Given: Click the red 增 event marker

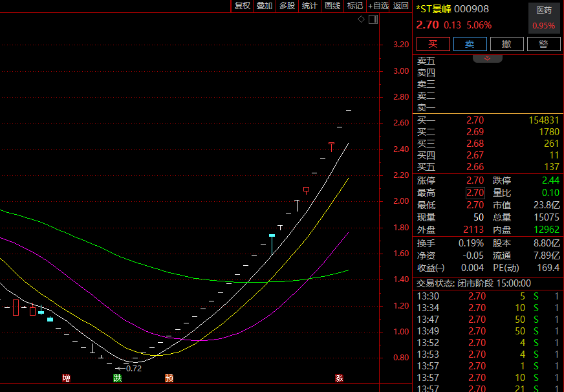Looking at the screenshot, I should [x=66, y=378].
